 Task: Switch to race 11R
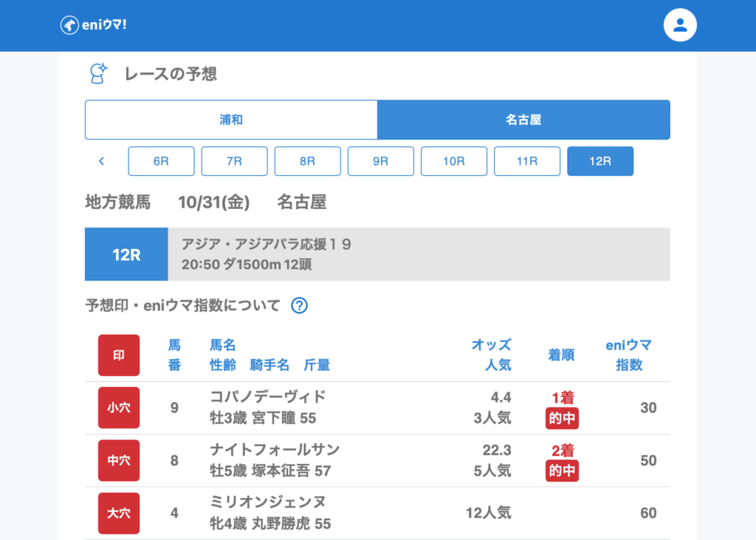point(526,161)
